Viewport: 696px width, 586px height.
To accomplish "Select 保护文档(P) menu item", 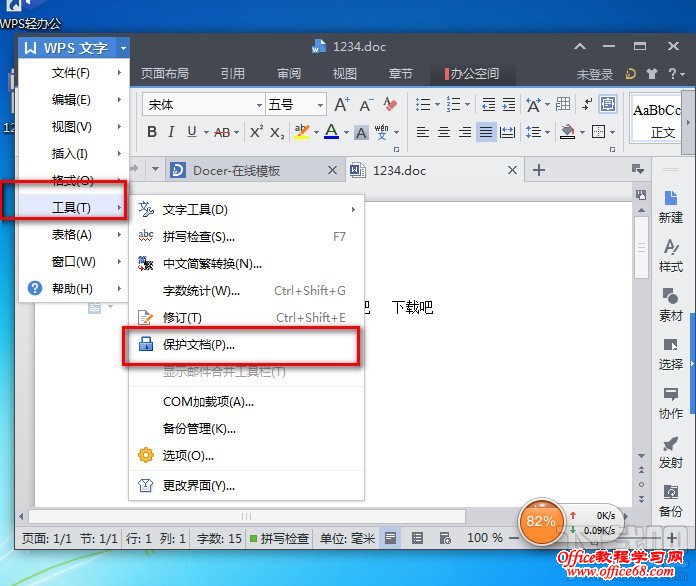I will click(246, 344).
